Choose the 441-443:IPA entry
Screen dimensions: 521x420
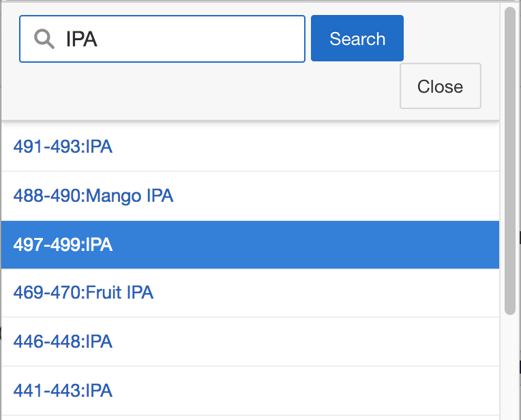pyautogui.click(x=63, y=391)
